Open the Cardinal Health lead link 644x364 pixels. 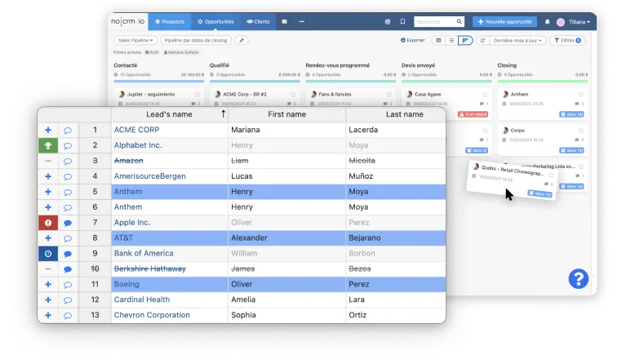pos(142,300)
